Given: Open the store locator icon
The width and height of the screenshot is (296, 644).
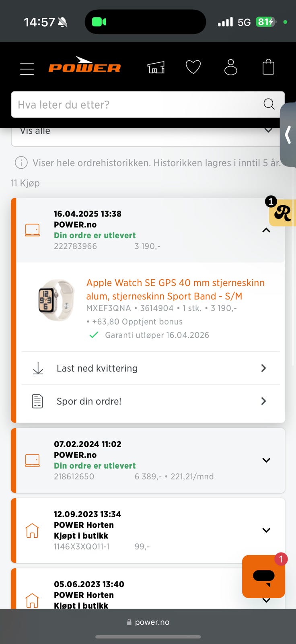Looking at the screenshot, I should click(156, 67).
